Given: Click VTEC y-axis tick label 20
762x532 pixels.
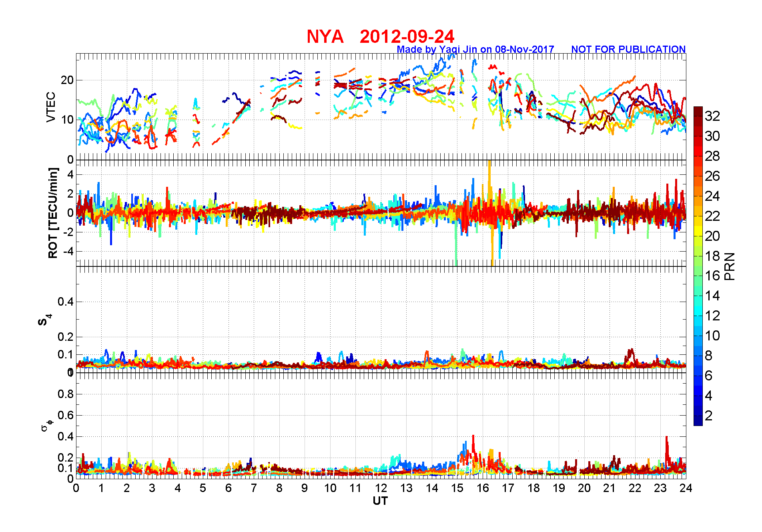Looking at the screenshot, I should point(67,80).
